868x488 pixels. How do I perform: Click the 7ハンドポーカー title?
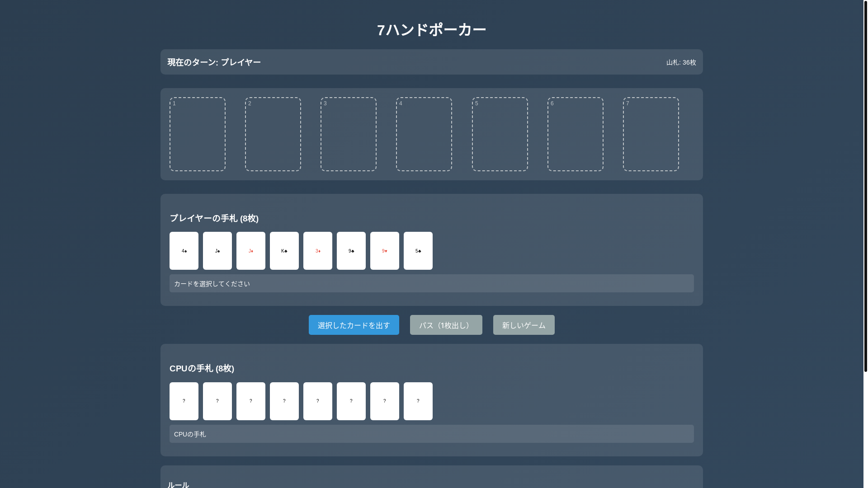click(431, 30)
